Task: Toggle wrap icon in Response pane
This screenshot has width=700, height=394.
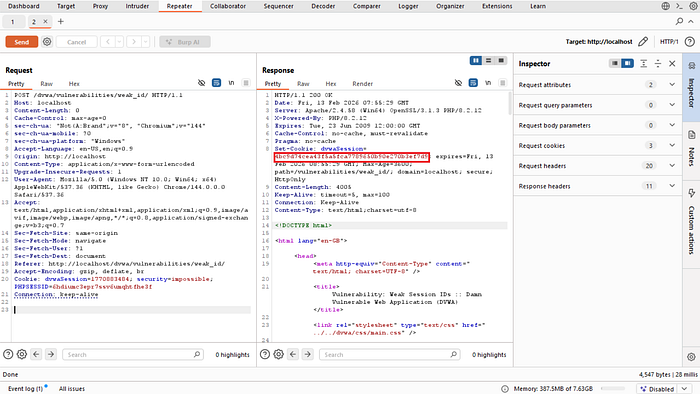Action: [x=473, y=83]
